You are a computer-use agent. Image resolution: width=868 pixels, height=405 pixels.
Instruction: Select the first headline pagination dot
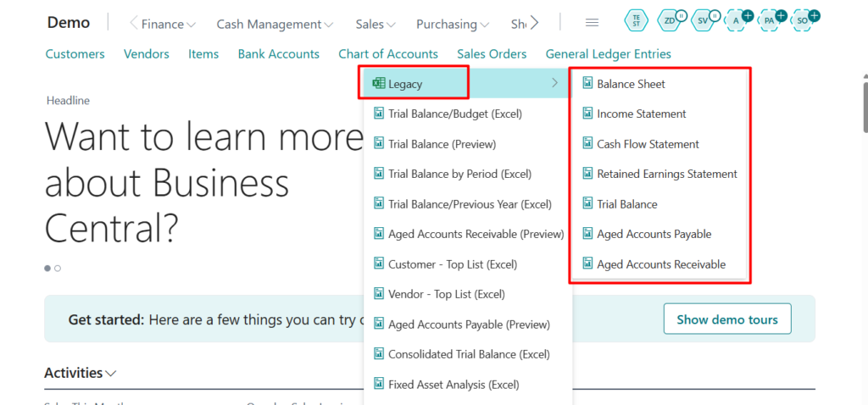tap(47, 269)
